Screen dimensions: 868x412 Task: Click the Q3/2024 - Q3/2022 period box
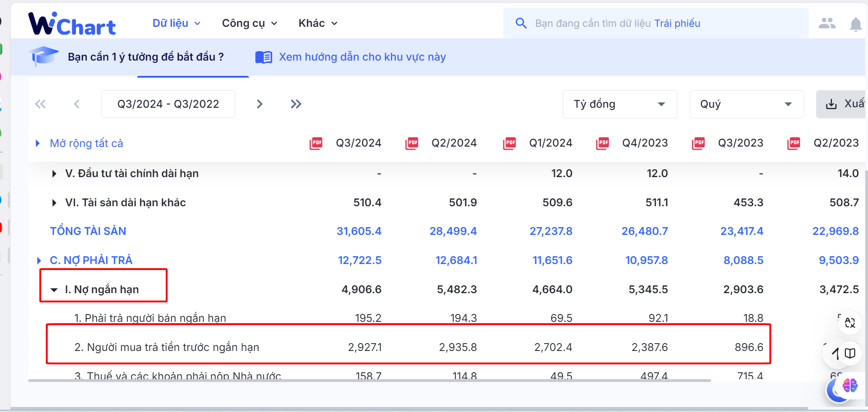(x=168, y=104)
